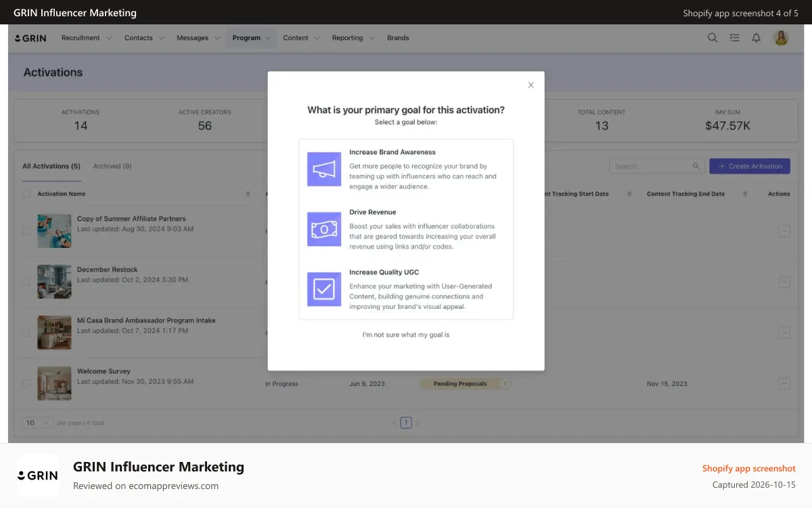Image resolution: width=812 pixels, height=508 pixels.
Task: Click the Welcome Survey thumbnail
Action: pyautogui.click(x=54, y=383)
